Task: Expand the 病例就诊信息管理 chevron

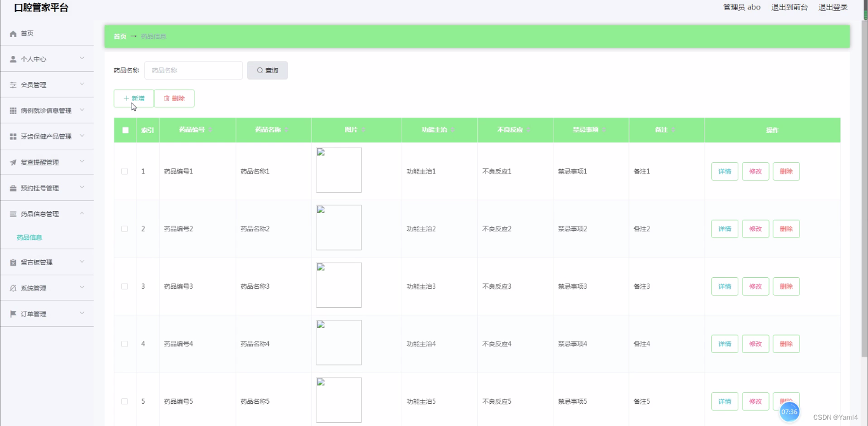Action: (x=82, y=110)
